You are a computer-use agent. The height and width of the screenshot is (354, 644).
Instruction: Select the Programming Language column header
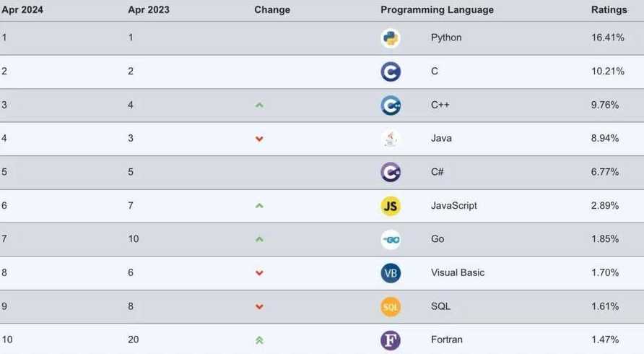click(x=437, y=10)
